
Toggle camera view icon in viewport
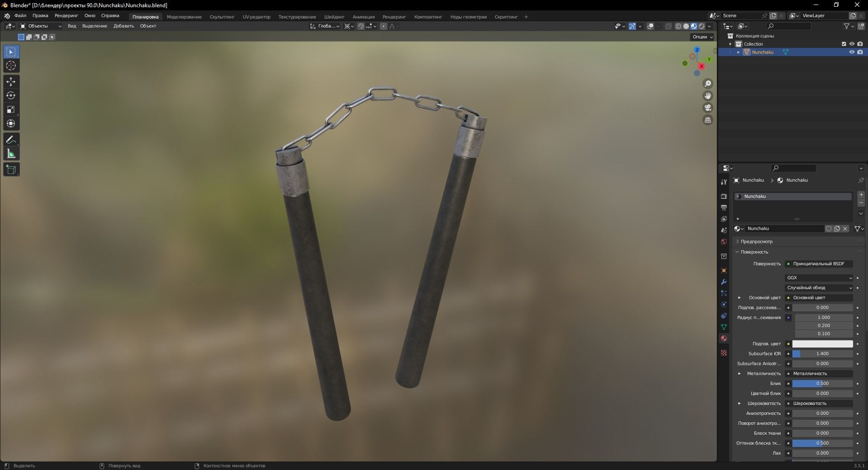[708, 108]
